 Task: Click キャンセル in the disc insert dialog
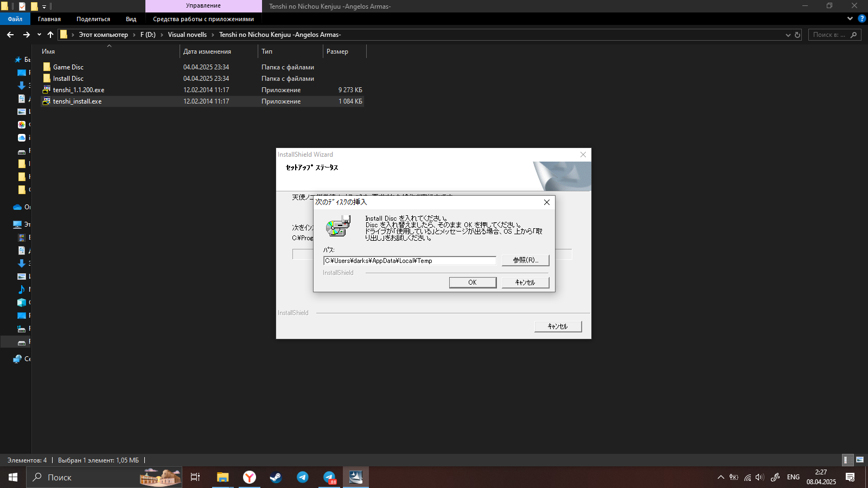tap(525, 282)
